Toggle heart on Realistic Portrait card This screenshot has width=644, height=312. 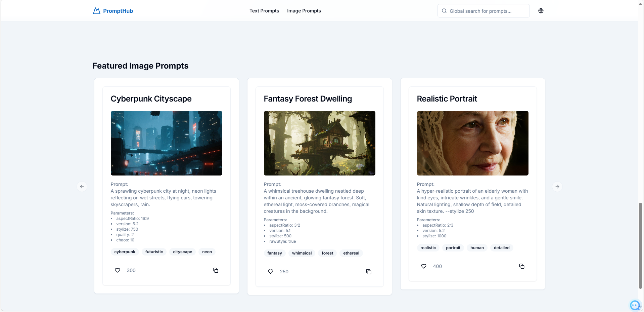click(x=424, y=266)
